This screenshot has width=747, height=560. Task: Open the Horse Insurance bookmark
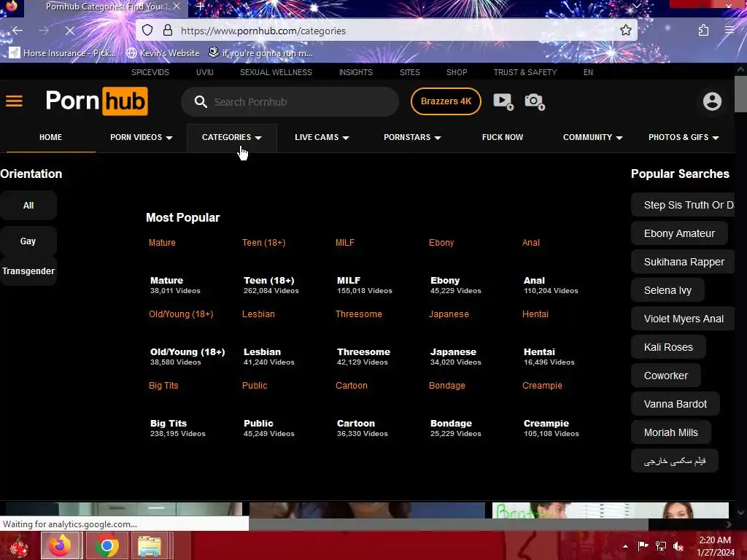(63, 52)
